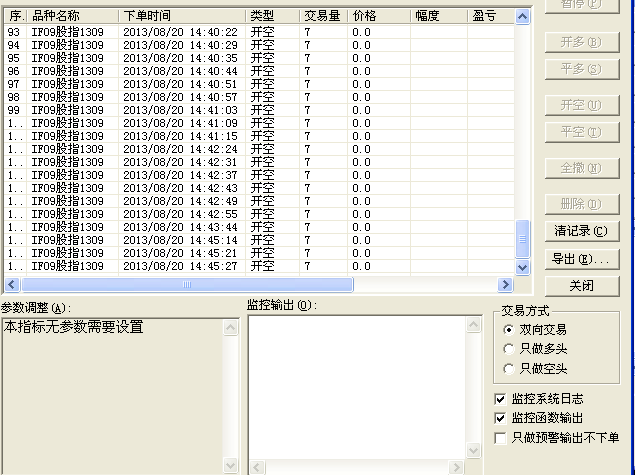This screenshot has height=475, width=635.
Task: Select the order placed at 14:45:21
Action: (259, 253)
